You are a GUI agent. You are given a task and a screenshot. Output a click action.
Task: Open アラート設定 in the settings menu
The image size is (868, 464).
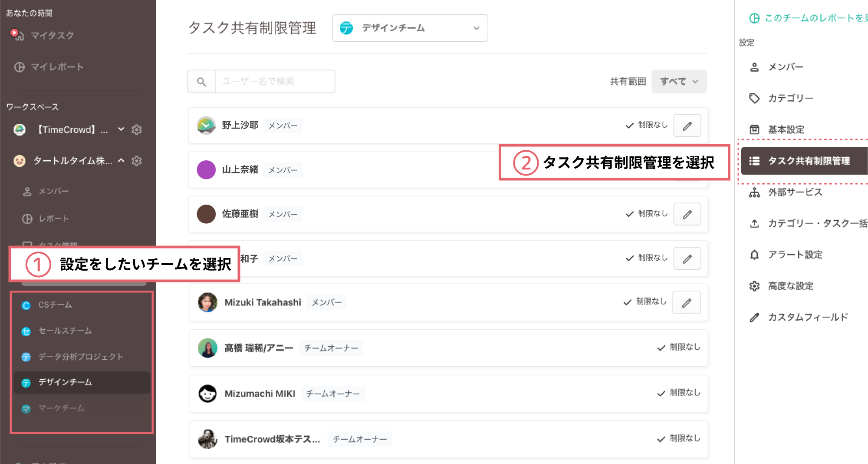click(x=795, y=255)
